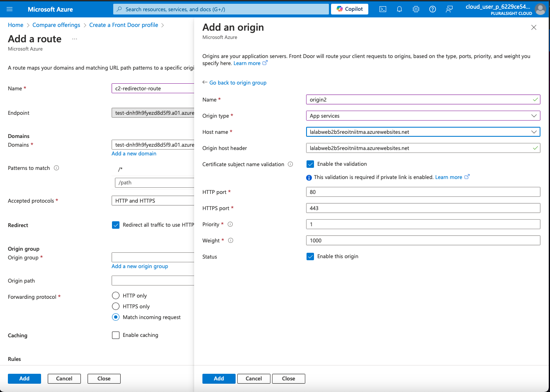Image resolution: width=550 pixels, height=392 pixels.
Task: Click the search magnifier icon in search bar
Action: (x=119, y=9)
